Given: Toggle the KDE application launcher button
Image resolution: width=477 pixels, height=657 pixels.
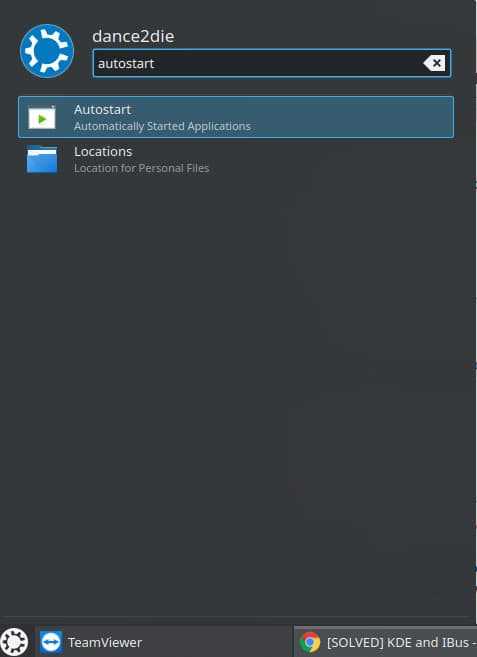Looking at the screenshot, I should click(x=14, y=642).
